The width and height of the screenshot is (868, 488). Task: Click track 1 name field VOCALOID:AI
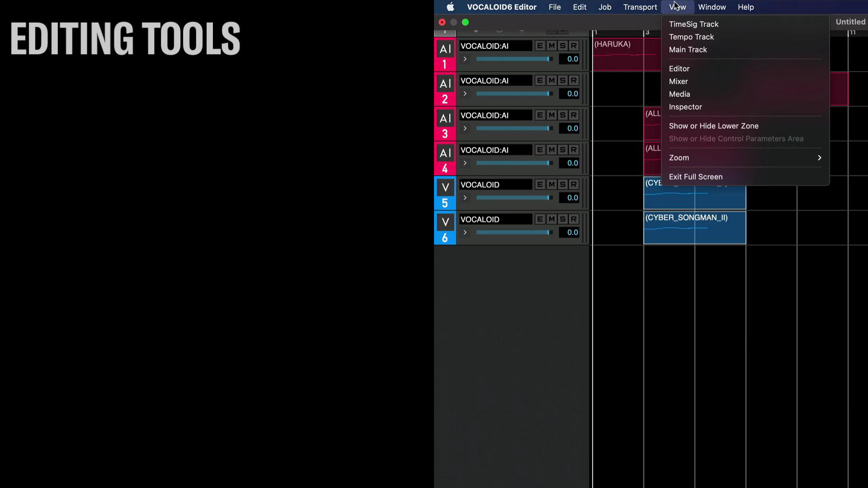click(x=495, y=46)
